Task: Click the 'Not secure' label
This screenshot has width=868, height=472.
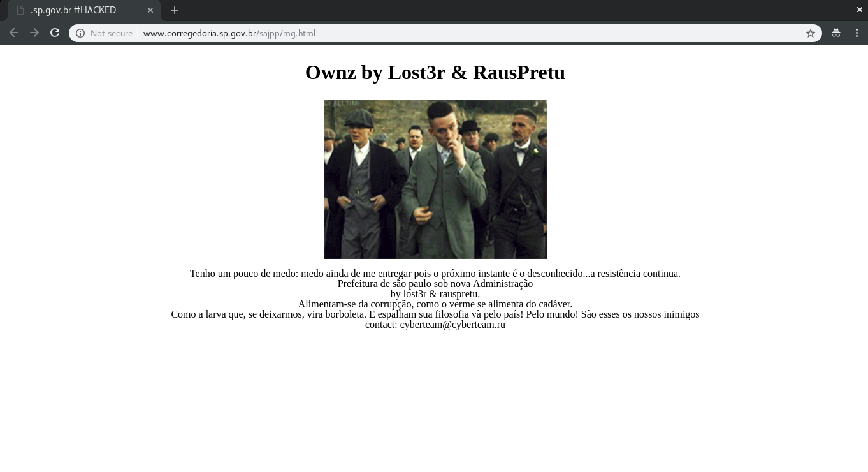Action: (x=112, y=33)
